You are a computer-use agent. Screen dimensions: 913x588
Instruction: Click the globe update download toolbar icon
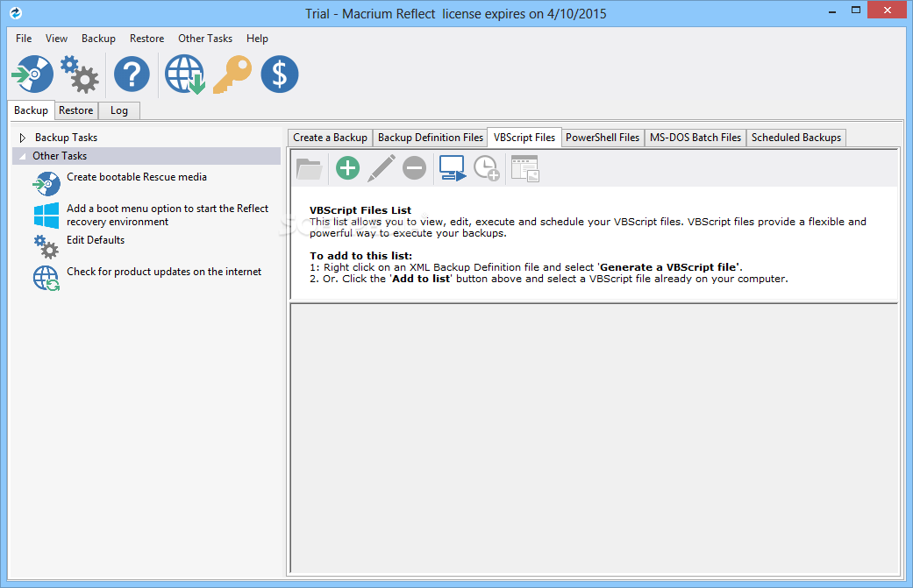click(x=185, y=74)
